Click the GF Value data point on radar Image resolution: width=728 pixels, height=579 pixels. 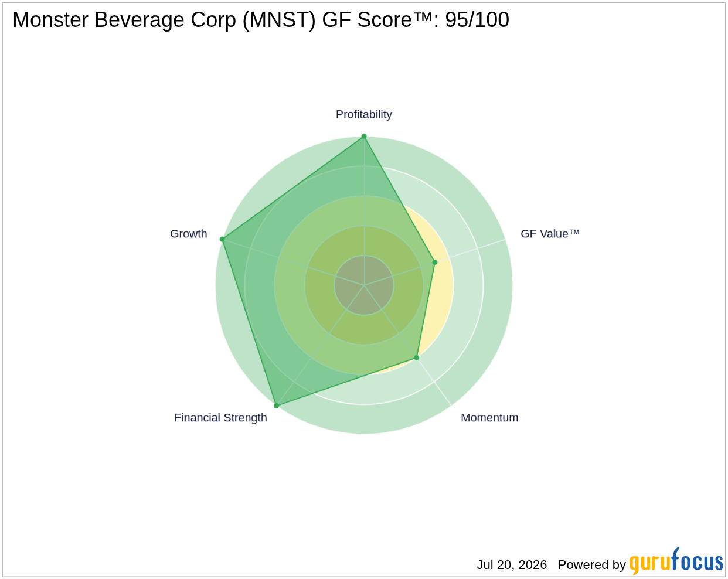click(435, 262)
